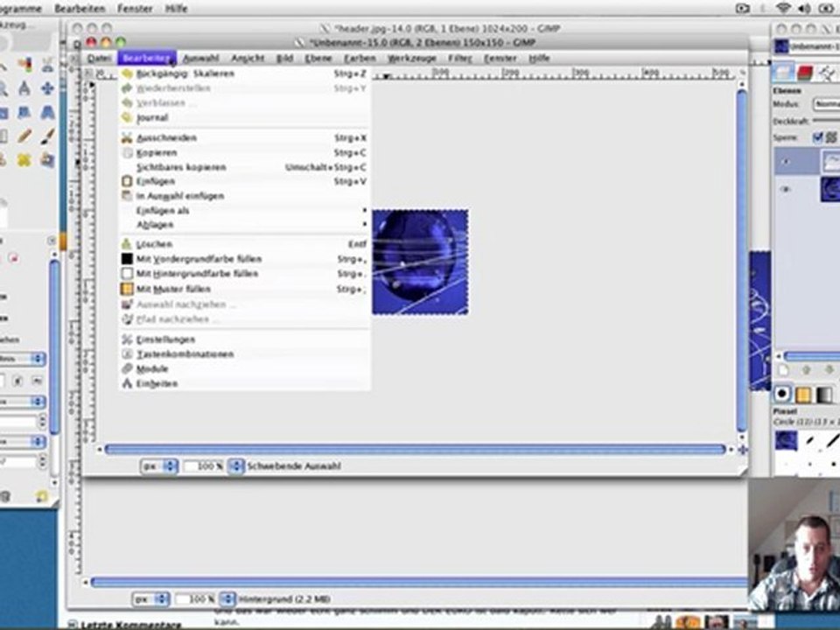Open px unit dropdown in front window
This screenshot has height=630, width=840.
159,466
